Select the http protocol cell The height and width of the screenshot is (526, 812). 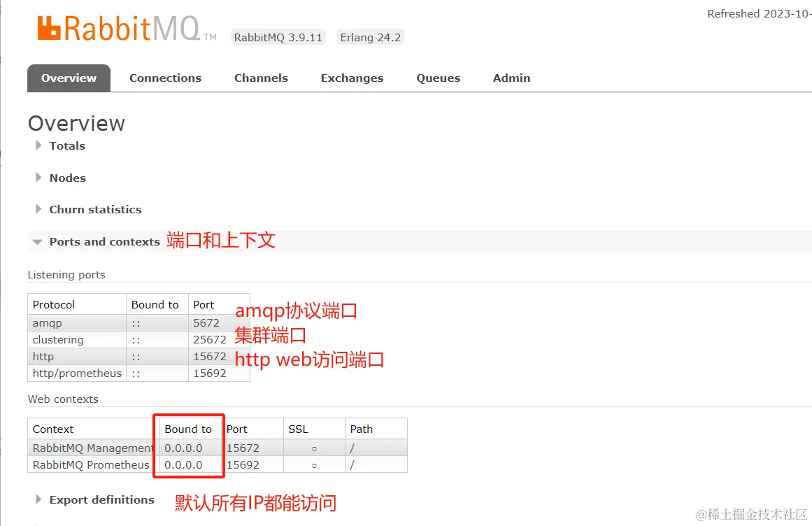[x=77, y=357]
